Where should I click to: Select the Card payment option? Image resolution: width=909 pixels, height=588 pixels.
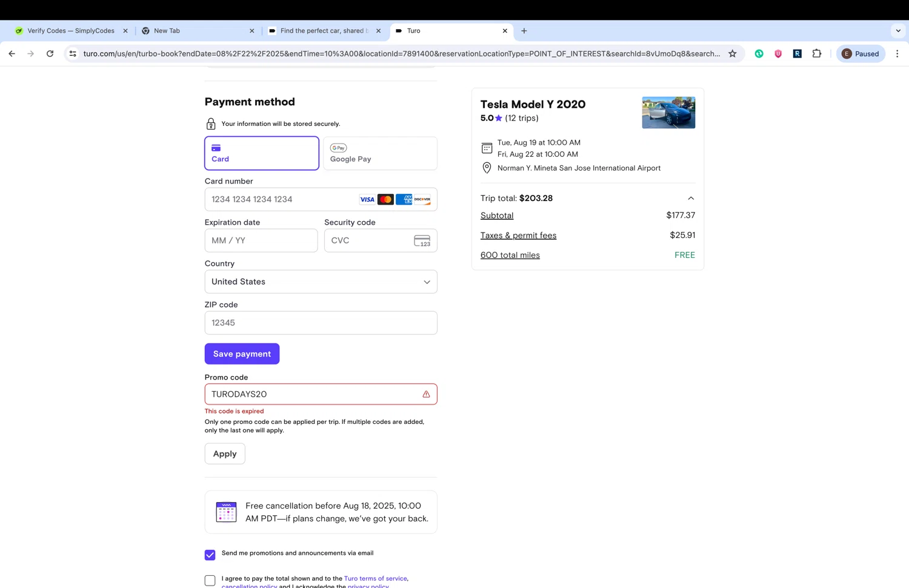tap(262, 153)
